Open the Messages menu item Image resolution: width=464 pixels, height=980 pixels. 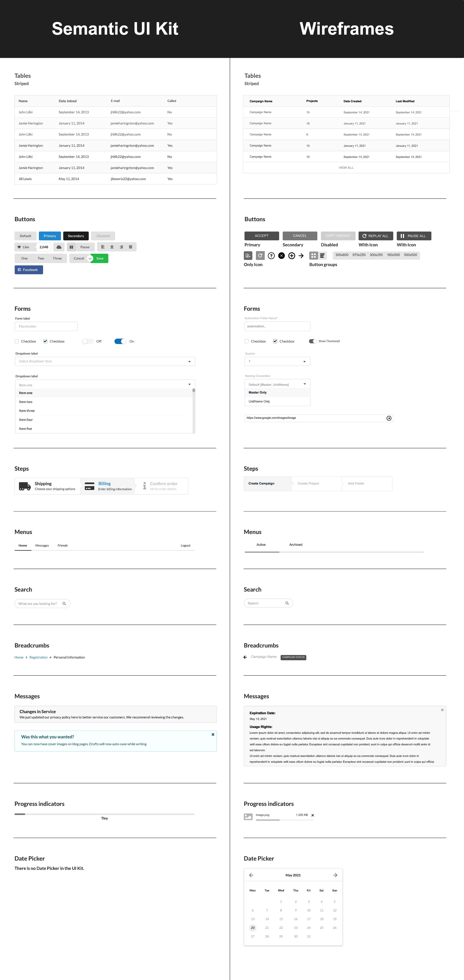(42, 546)
